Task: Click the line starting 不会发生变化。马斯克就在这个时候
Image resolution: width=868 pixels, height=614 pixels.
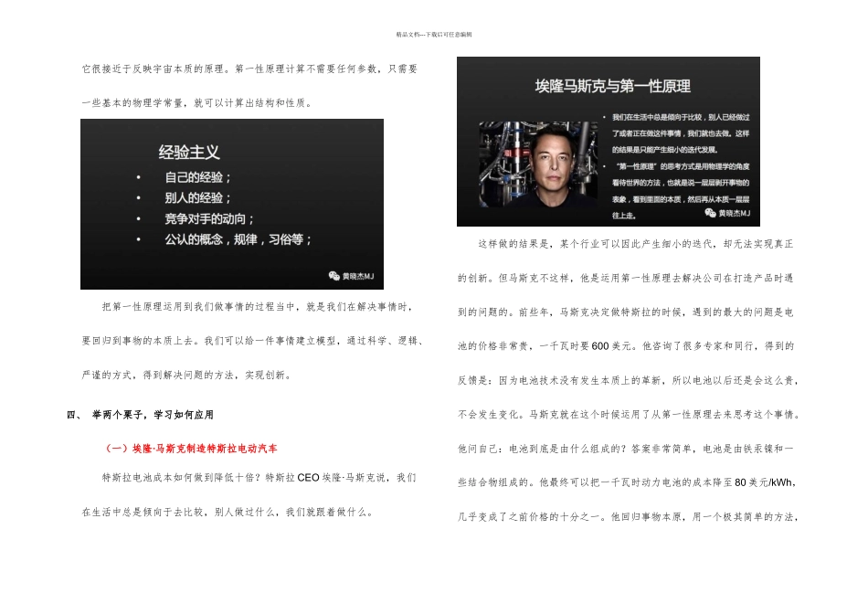Action: pyautogui.click(x=629, y=414)
